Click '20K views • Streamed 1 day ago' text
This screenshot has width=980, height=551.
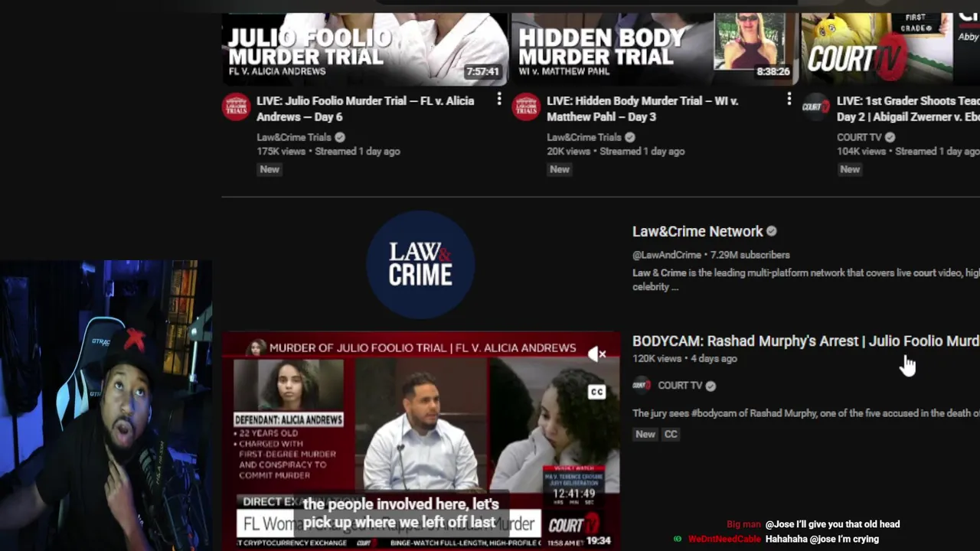click(x=616, y=151)
